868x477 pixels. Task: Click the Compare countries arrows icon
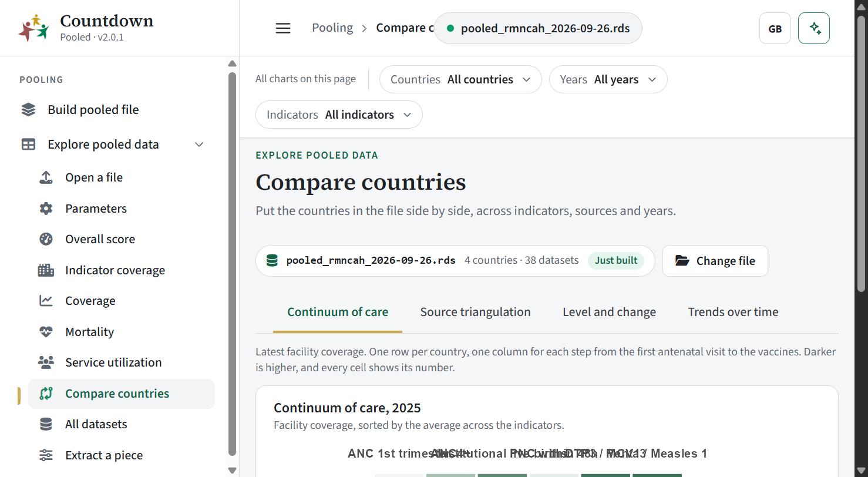(46, 394)
